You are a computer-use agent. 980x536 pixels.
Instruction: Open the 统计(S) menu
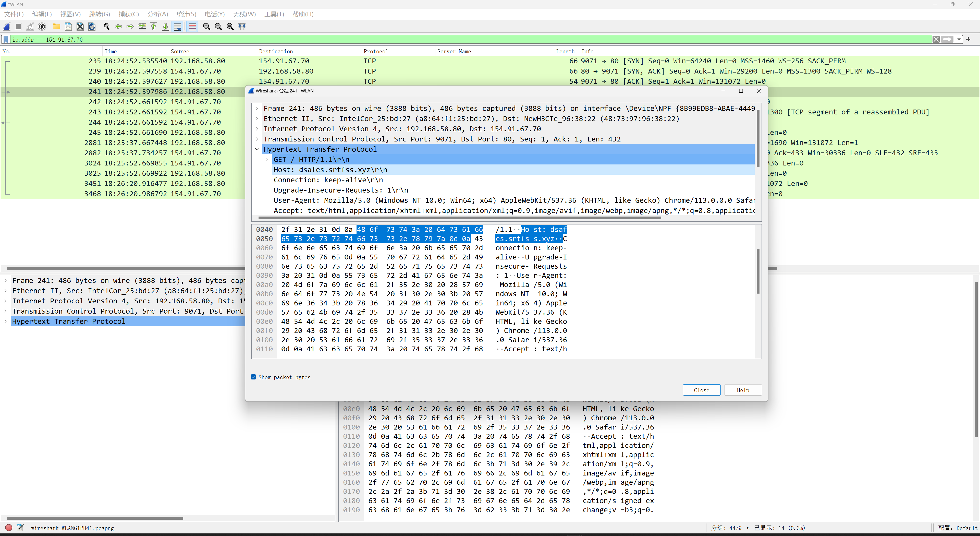(x=186, y=14)
